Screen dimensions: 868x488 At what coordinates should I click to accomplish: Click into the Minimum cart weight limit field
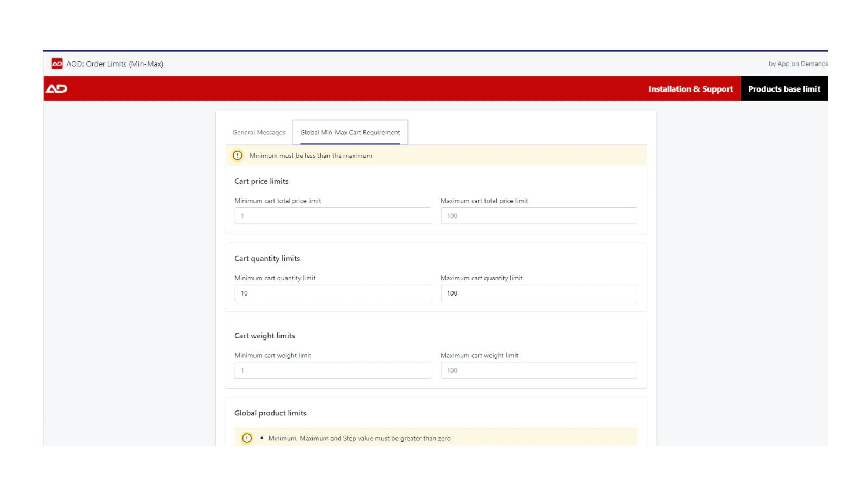[x=333, y=370]
